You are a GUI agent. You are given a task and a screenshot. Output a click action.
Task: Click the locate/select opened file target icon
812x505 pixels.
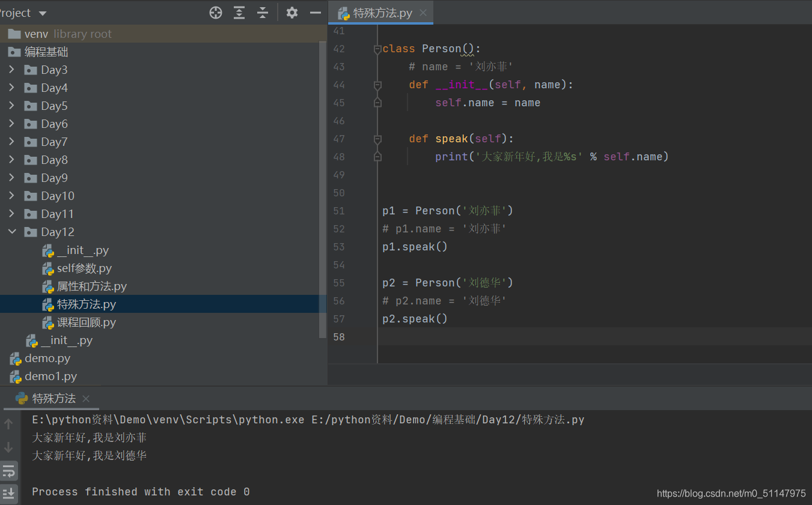[216, 13]
